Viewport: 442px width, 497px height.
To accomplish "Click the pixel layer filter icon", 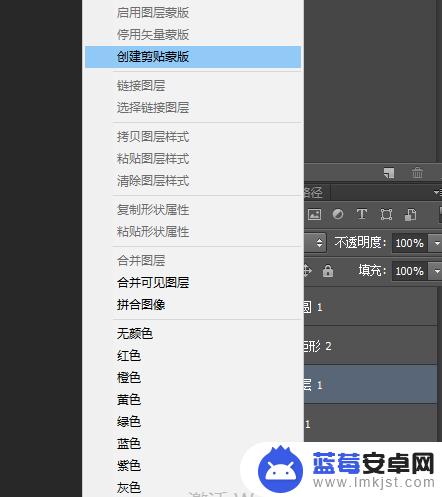I will click(x=314, y=214).
